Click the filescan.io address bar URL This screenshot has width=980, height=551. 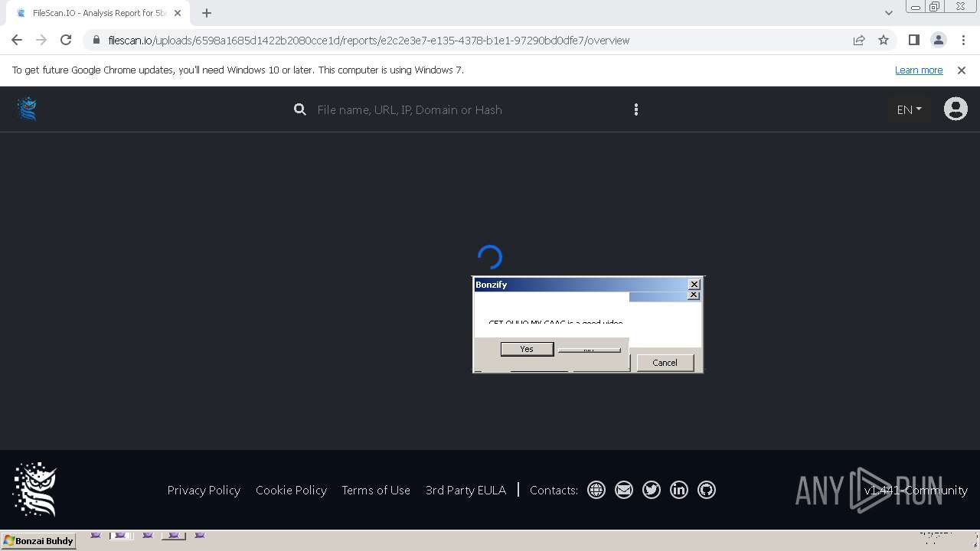[369, 41]
